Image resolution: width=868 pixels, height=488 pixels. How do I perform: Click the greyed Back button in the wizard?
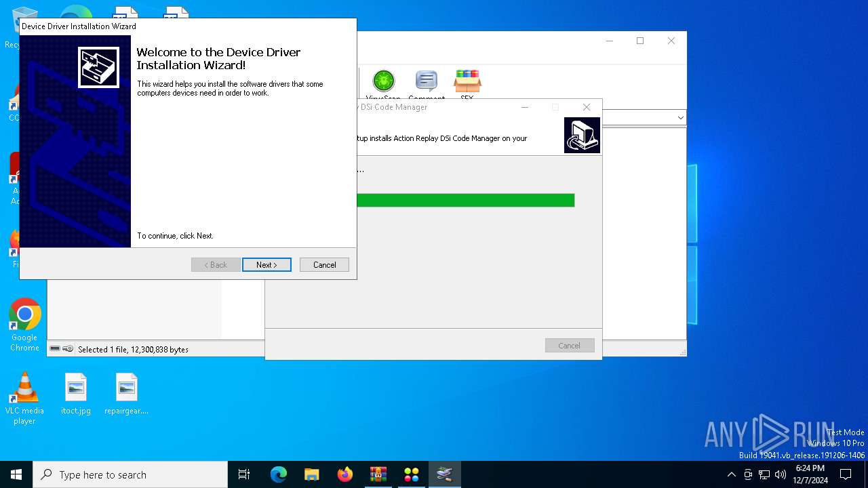click(216, 265)
